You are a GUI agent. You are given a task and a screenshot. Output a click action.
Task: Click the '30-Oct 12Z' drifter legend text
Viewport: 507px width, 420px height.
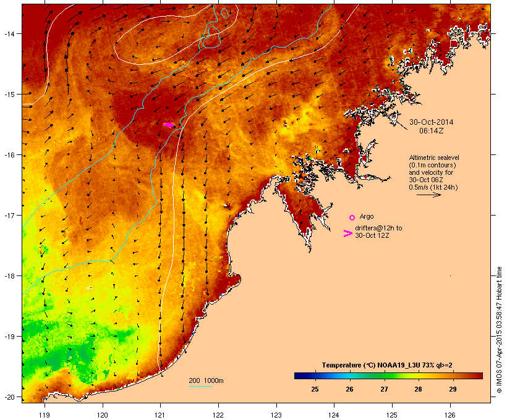point(372,235)
